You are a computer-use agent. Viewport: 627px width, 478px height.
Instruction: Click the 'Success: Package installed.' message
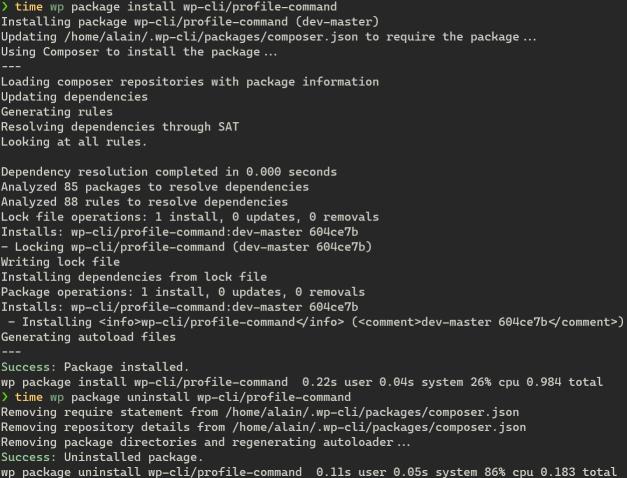click(x=94, y=367)
